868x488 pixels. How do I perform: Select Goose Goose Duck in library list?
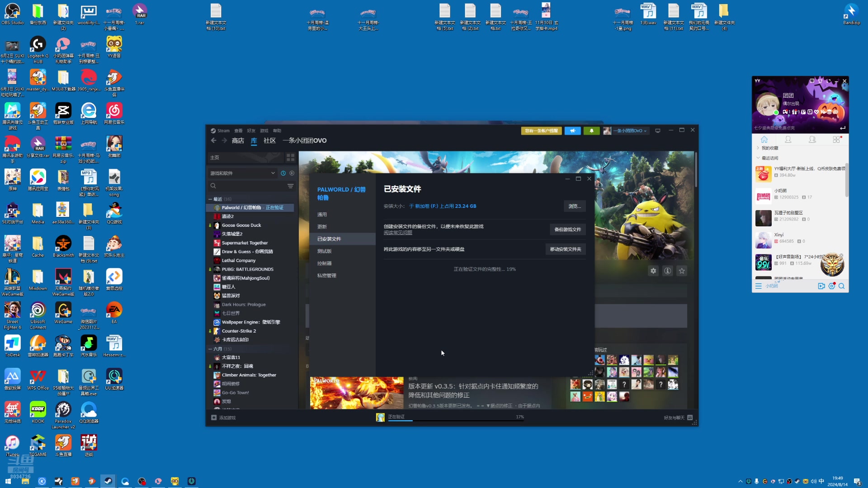pyautogui.click(x=241, y=225)
